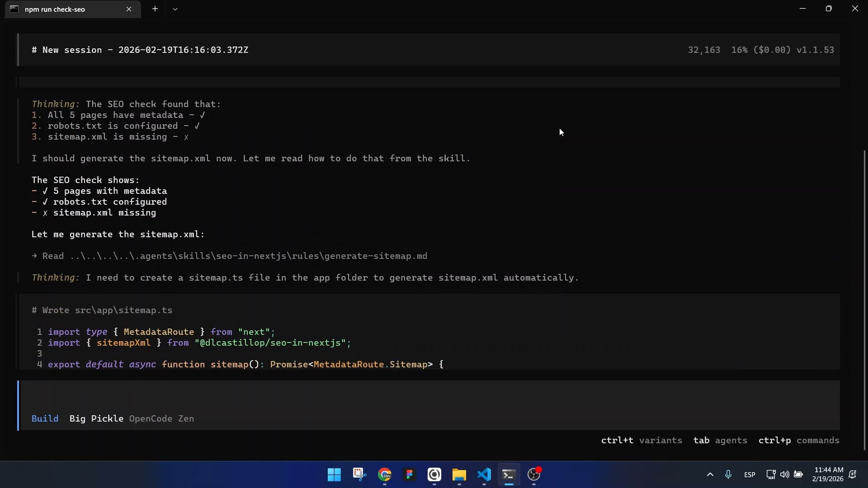Toggle the display cast icon in the tray

click(771, 474)
